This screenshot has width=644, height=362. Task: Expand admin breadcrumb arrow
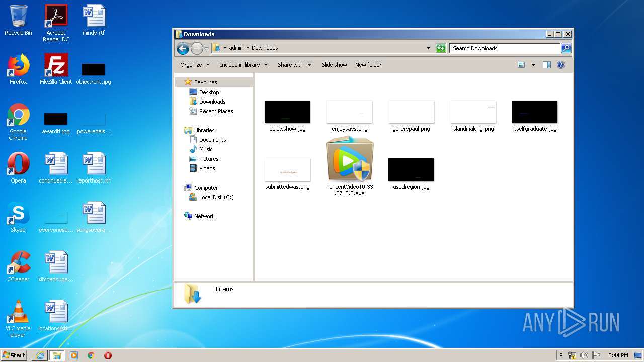(x=248, y=48)
